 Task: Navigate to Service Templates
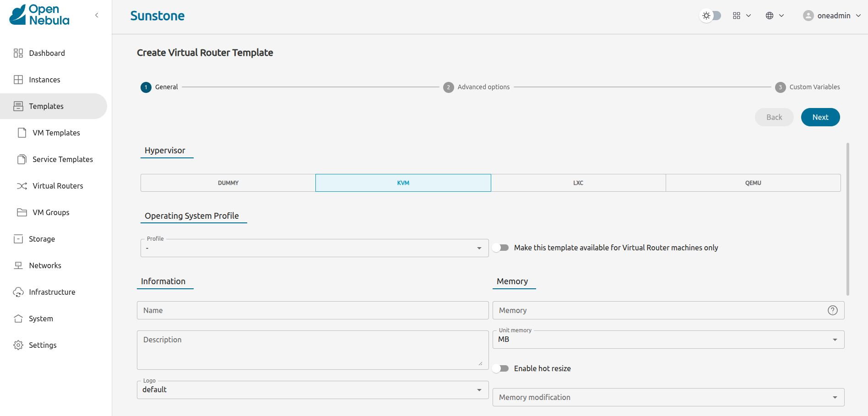coord(62,159)
